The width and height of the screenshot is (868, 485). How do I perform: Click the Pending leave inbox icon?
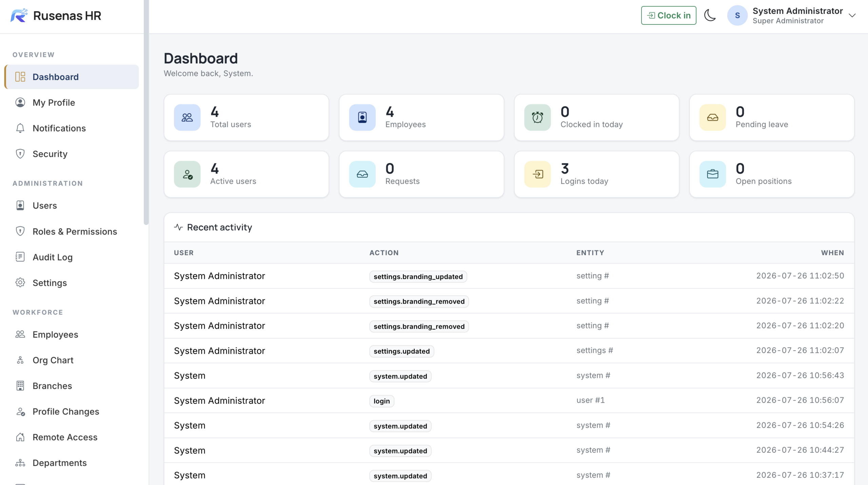713,118
